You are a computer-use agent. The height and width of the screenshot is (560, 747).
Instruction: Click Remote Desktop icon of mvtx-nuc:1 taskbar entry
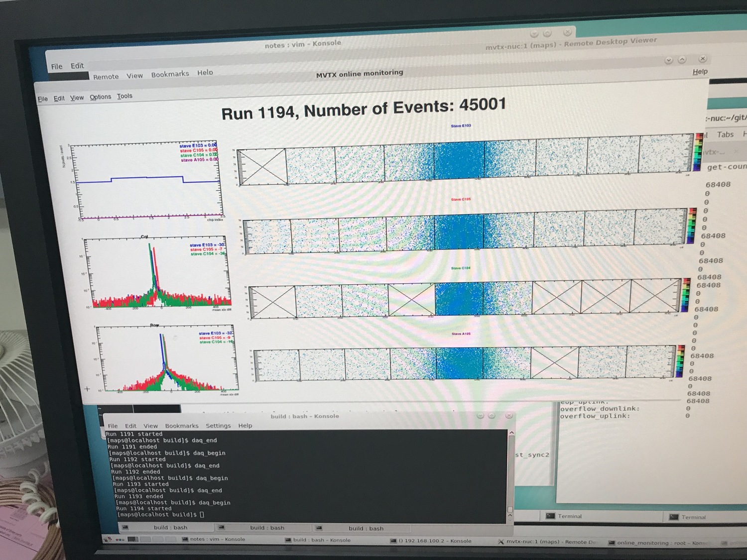(x=501, y=542)
